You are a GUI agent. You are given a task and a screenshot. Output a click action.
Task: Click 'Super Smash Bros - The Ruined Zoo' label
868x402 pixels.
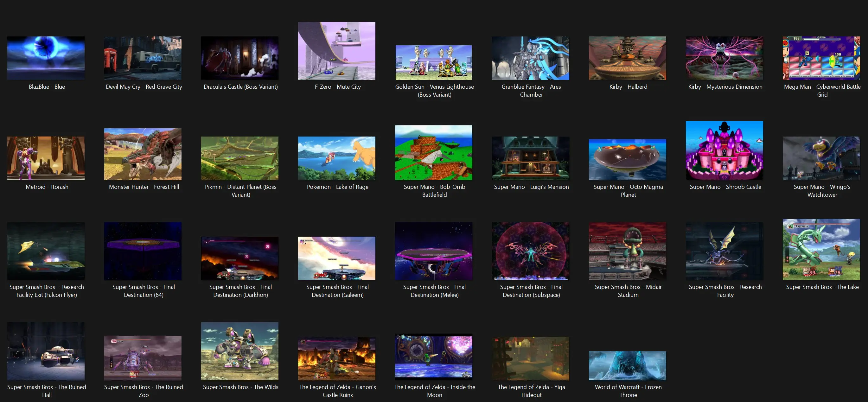[144, 391]
